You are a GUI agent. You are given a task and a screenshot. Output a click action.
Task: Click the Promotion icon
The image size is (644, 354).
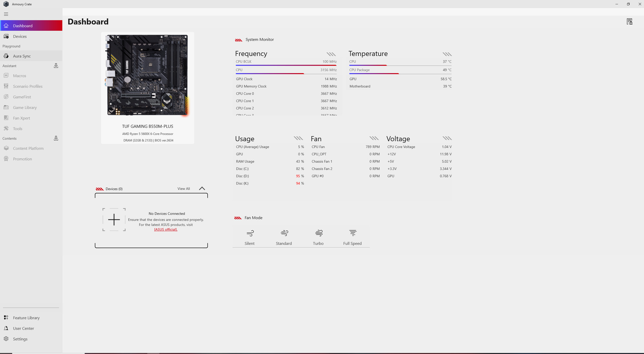(6, 159)
